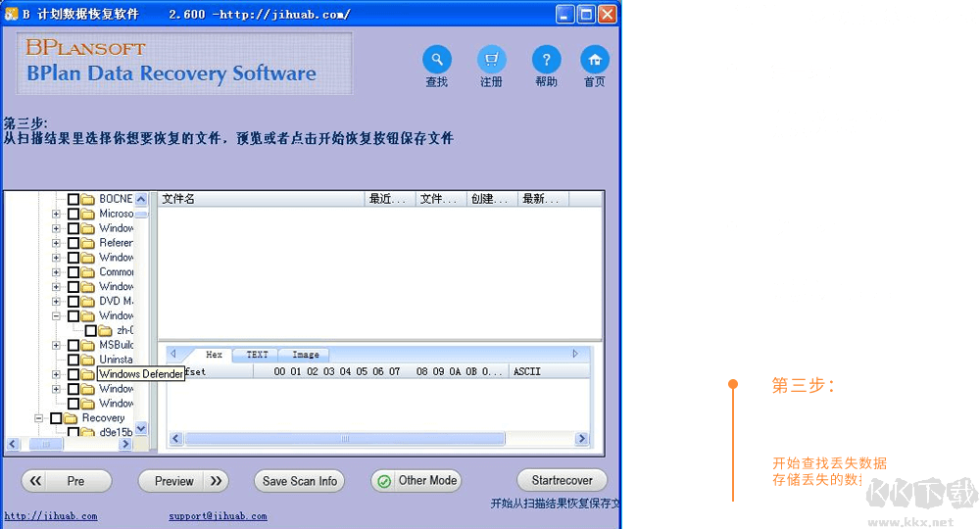The image size is (980, 529).
Task: Expand the MSBuil folder node
Action: tap(56, 345)
